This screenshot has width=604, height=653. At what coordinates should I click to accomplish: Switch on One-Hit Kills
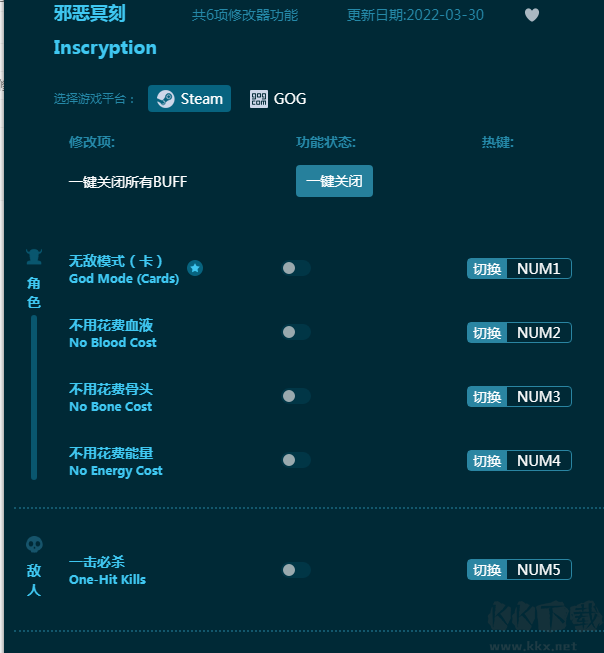click(x=295, y=570)
